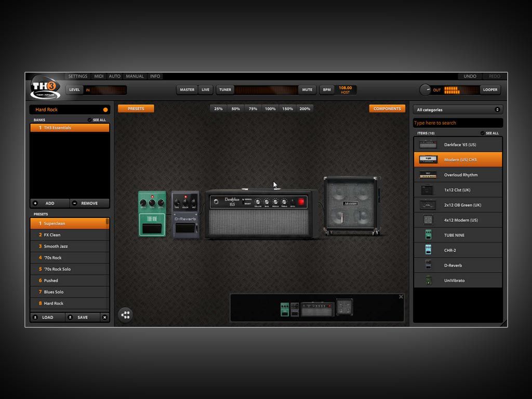Toggle the TUNER
This screenshot has width=532, height=399.
pyautogui.click(x=225, y=89)
